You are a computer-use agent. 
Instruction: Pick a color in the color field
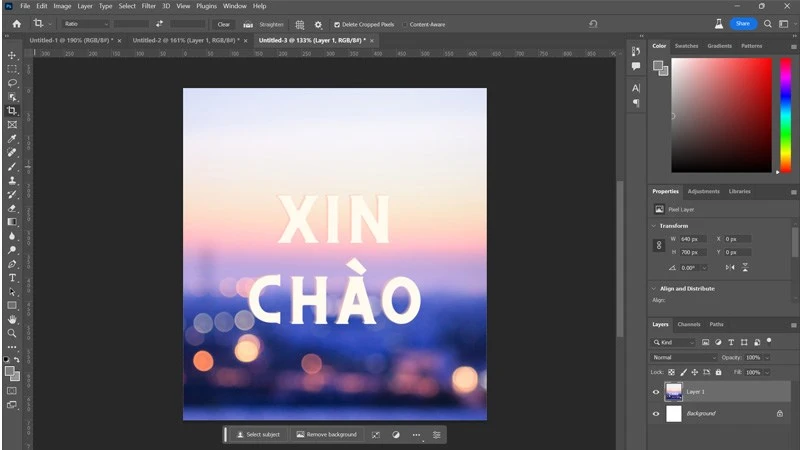point(721,115)
